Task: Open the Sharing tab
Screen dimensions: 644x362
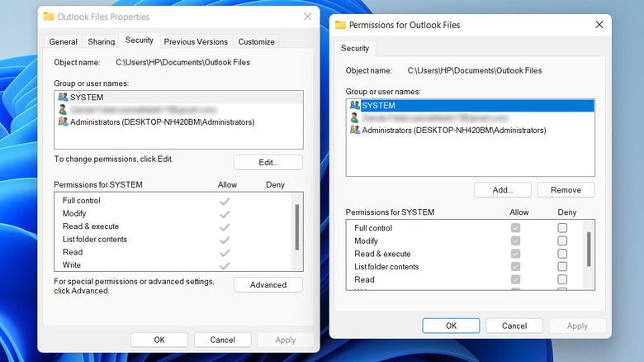Action: (101, 41)
